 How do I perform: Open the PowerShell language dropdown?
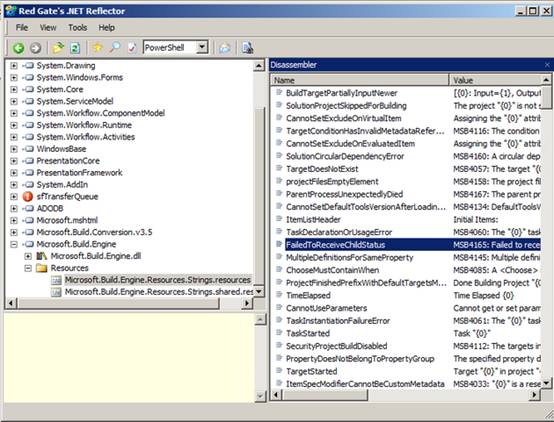[202, 47]
